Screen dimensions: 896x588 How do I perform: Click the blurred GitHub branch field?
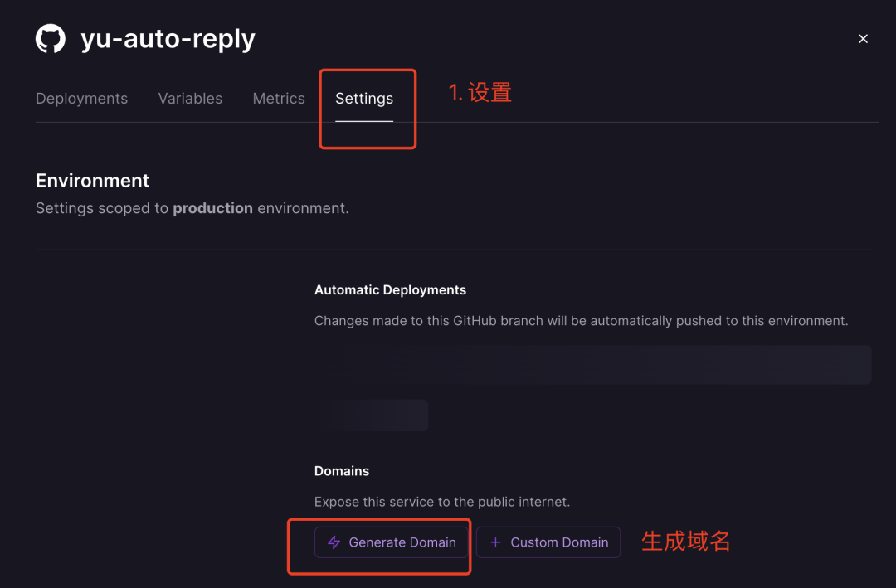592,365
